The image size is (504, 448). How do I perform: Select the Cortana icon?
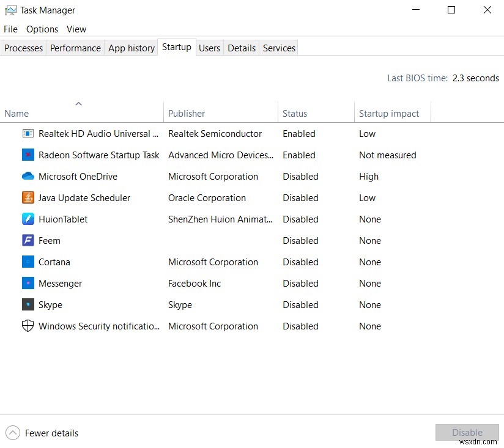[28, 262]
